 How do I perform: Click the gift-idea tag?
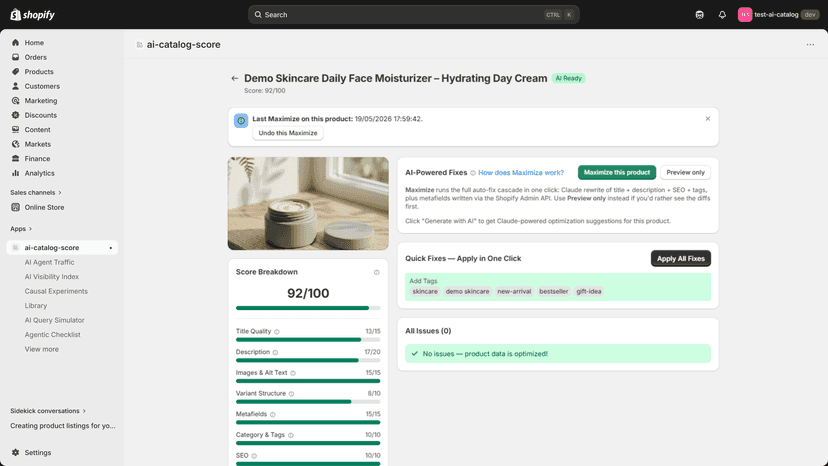click(589, 291)
